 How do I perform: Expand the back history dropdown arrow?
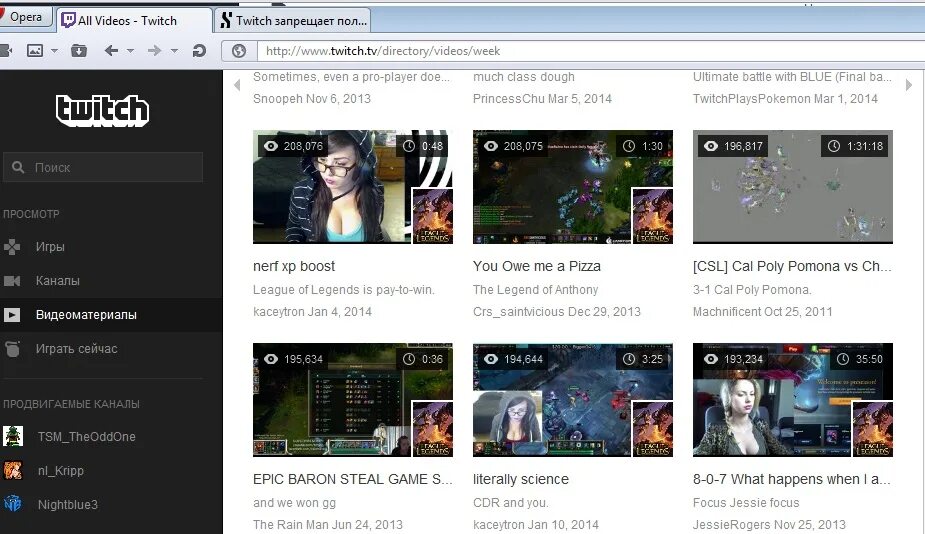pyautogui.click(x=130, y=51)
